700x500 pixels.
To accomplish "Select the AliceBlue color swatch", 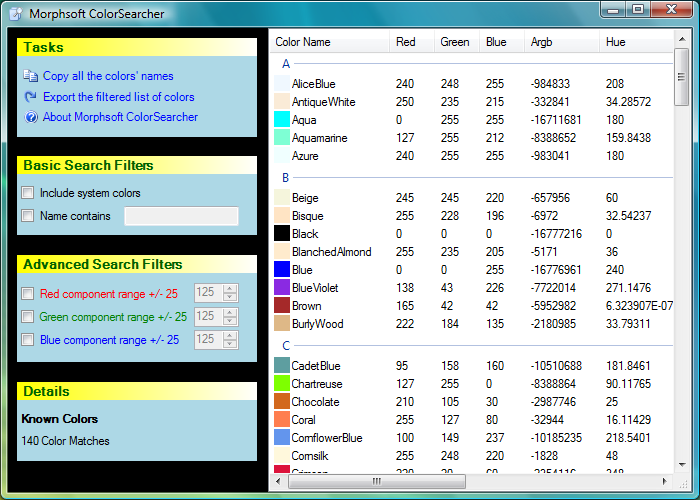I will tap(282, 83).
